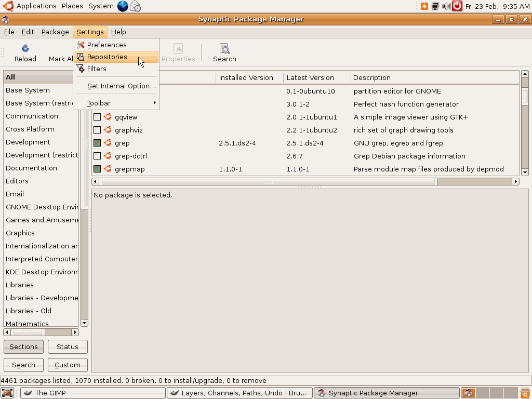The image size is (532, 399).
Task: Open the Applications panel menu
Action: pyautogui.click(x=36, y=6)
